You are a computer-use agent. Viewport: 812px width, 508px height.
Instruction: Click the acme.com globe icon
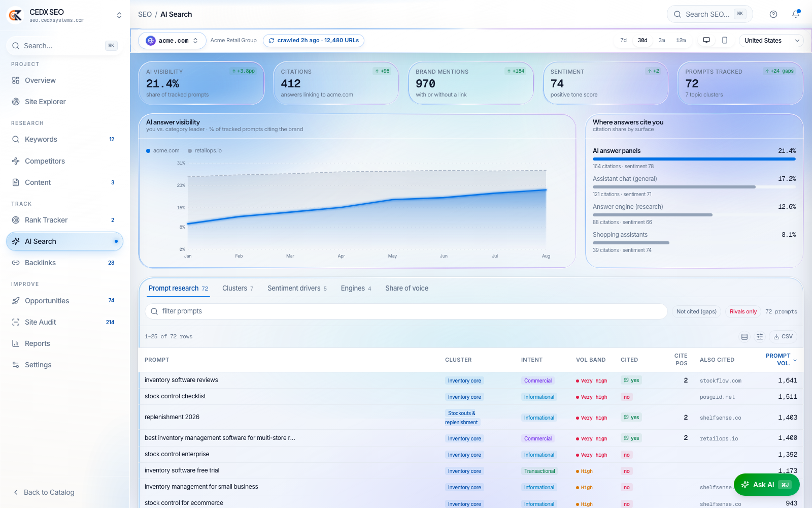151,41
